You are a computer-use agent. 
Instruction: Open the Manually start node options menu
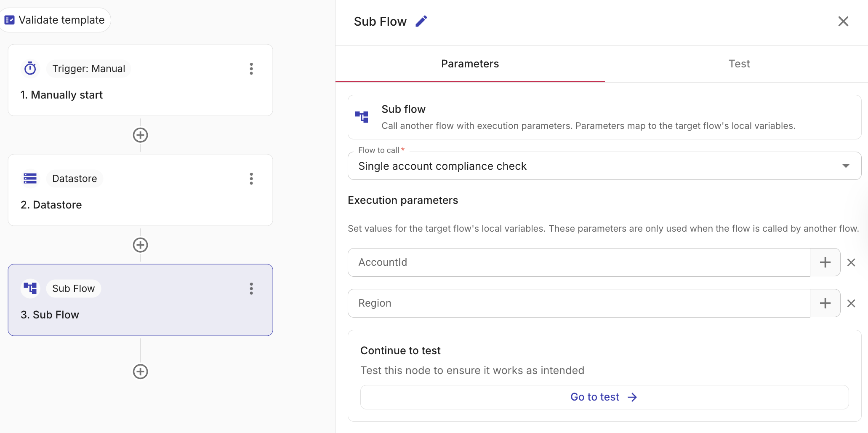pyautogui.click(x=251, y=69)
